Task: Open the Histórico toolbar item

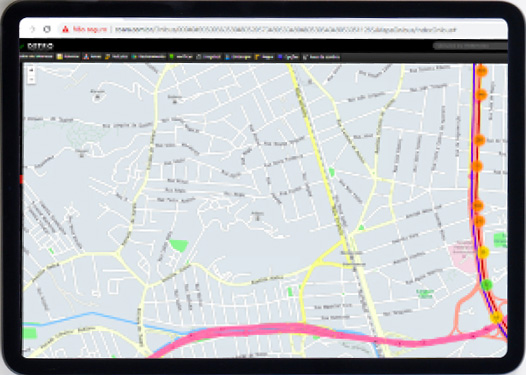Action: pos(116,57)
